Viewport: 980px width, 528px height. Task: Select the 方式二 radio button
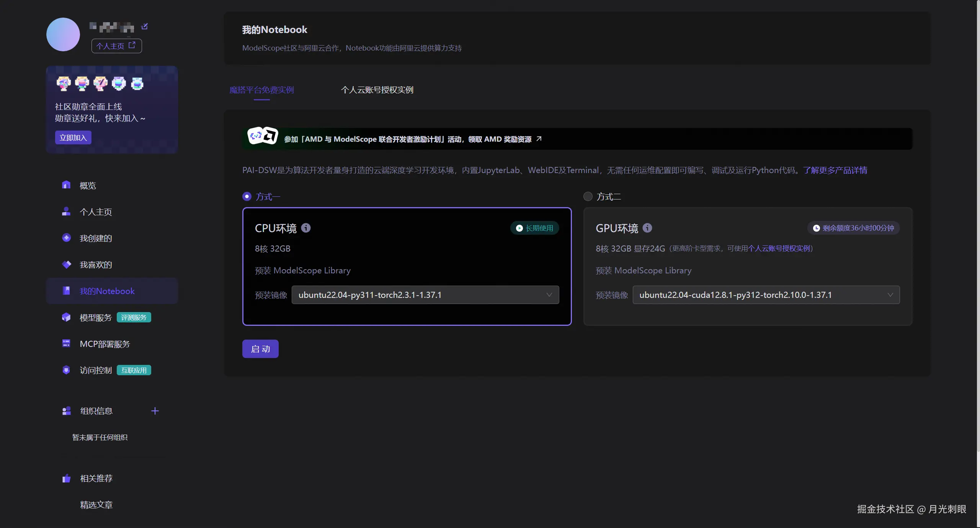(588, 196)
